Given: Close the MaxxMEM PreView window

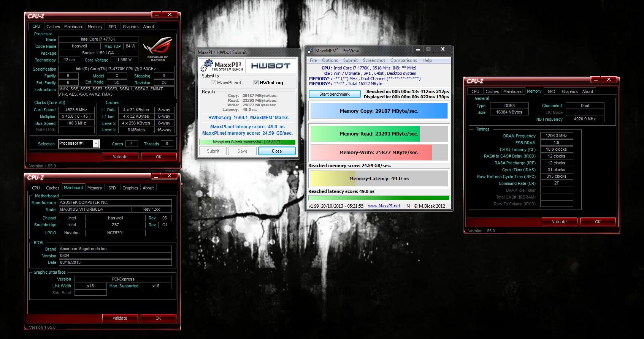Looking at the screenshot, I should (443, 49).
